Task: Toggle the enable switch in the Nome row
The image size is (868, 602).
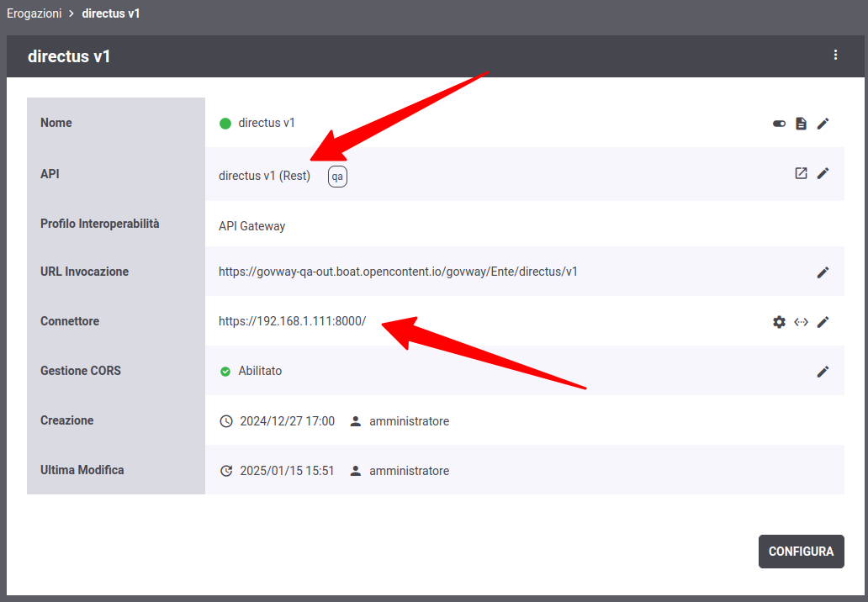Action: point(779,124)
